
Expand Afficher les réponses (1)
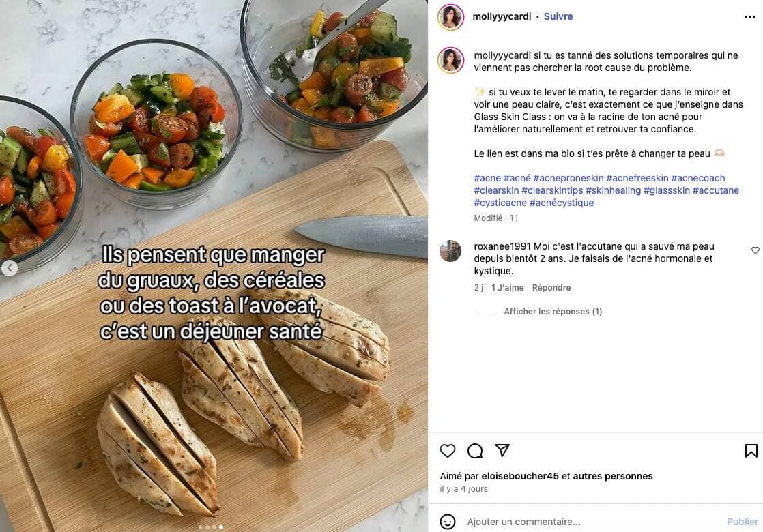coord(553,312)
